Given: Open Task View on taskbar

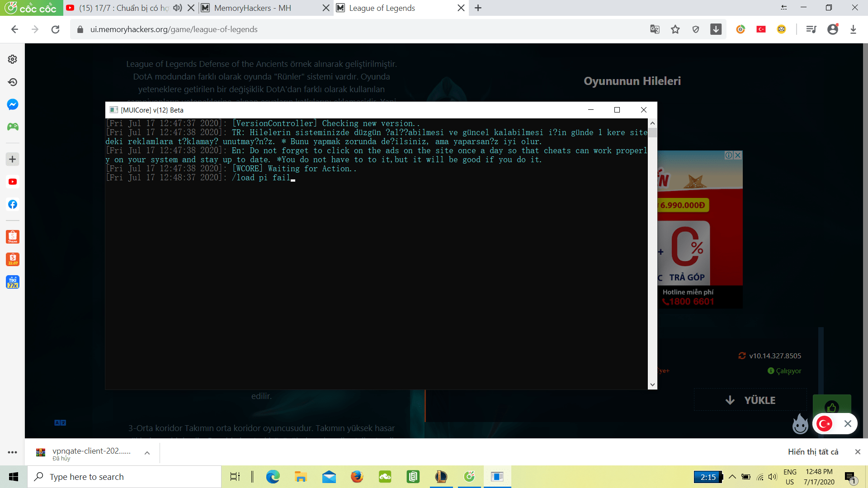Looking at the screenshot, I should point(235,477).
